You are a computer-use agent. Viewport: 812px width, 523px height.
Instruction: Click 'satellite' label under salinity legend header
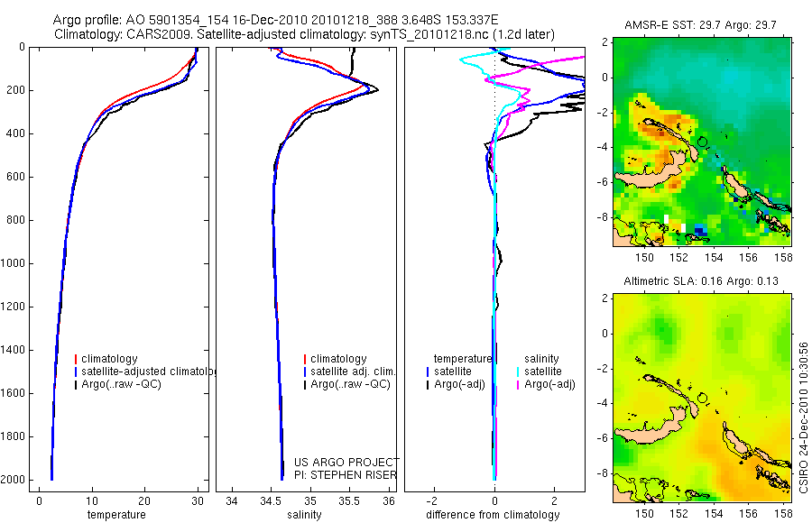pos(543,372)
